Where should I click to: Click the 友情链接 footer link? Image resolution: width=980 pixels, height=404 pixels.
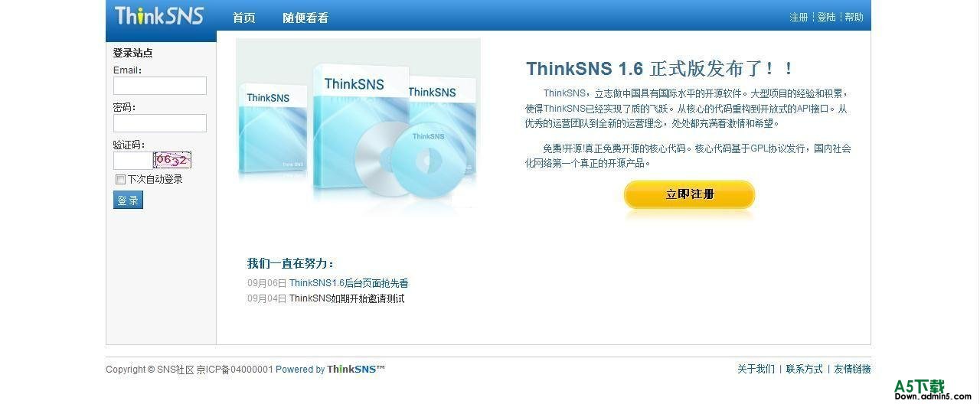pyautogui.click(x=852, y=369)
